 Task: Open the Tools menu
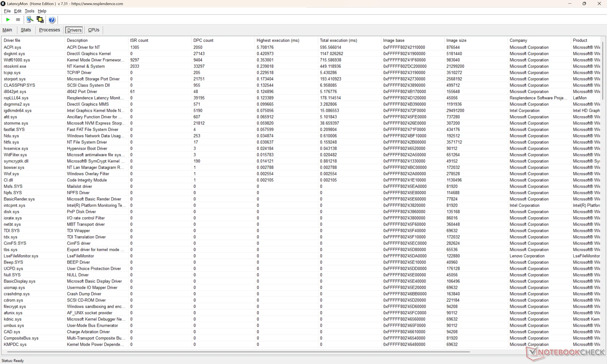[x=29, y=11]
